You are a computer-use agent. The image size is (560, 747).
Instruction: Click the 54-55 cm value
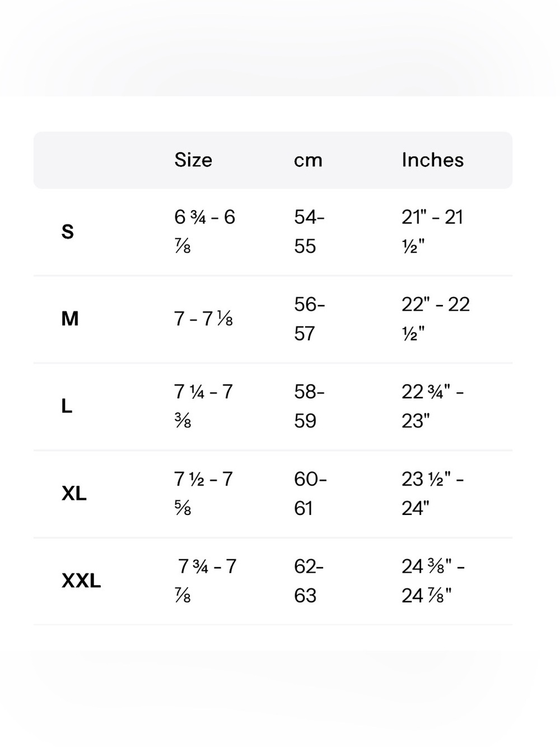309,231
